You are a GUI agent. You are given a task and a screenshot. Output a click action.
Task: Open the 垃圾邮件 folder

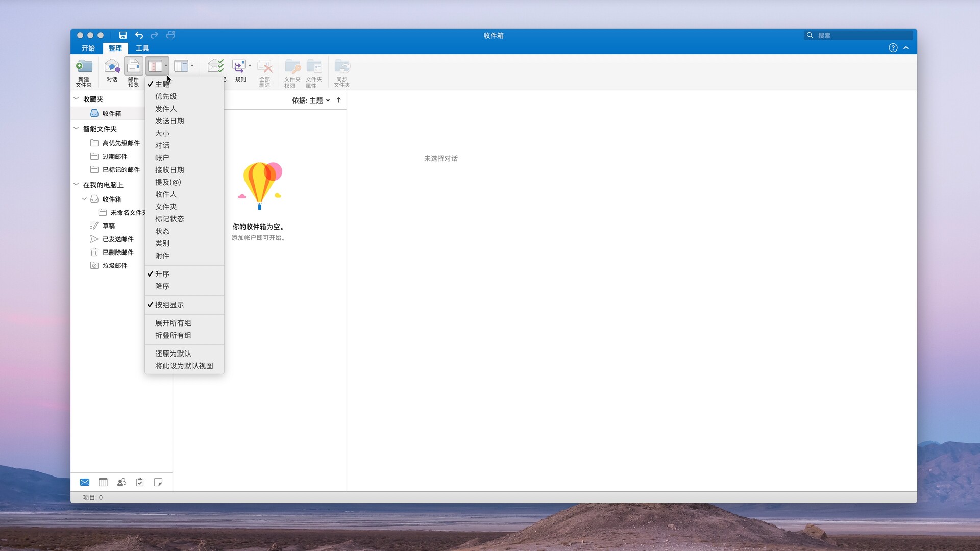pos(115,265)
